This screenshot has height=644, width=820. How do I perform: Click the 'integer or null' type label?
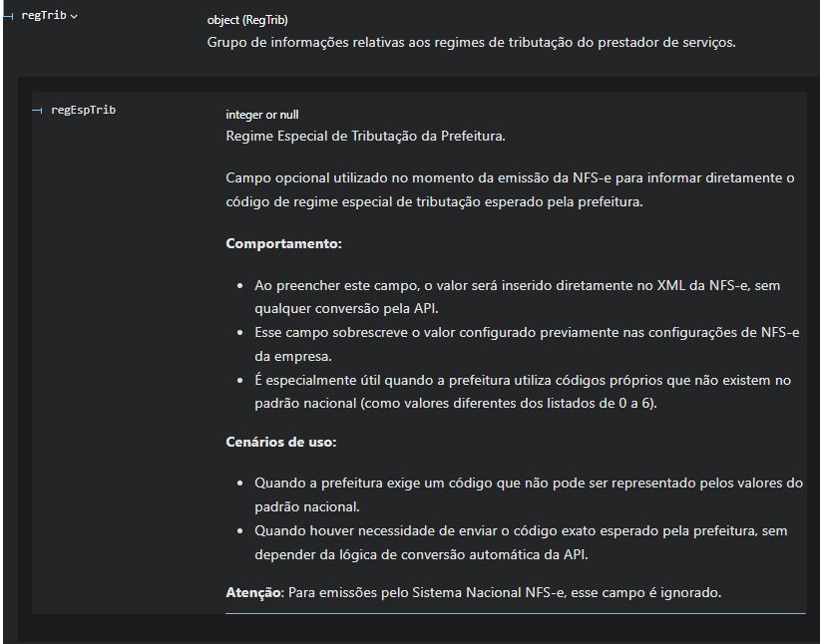(x=261, y=115)
